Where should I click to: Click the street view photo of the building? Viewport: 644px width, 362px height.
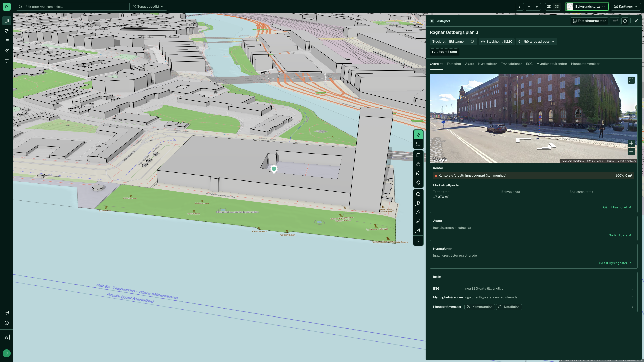click(x=534, y=118)
